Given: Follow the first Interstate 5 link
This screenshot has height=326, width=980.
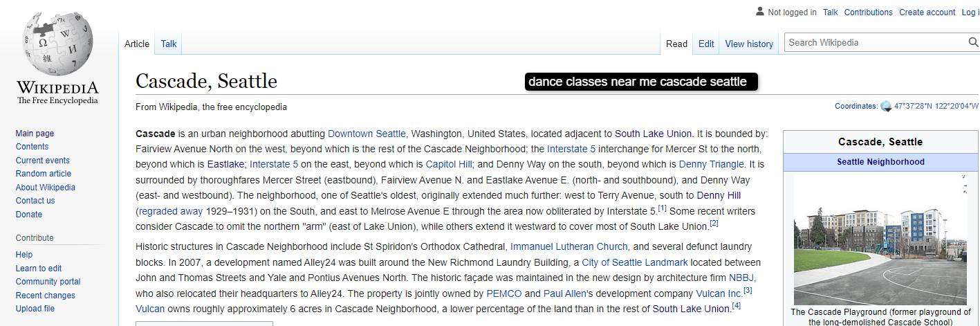Looking at the screenshot, I should pyautogui.click(x=571, y=149).
